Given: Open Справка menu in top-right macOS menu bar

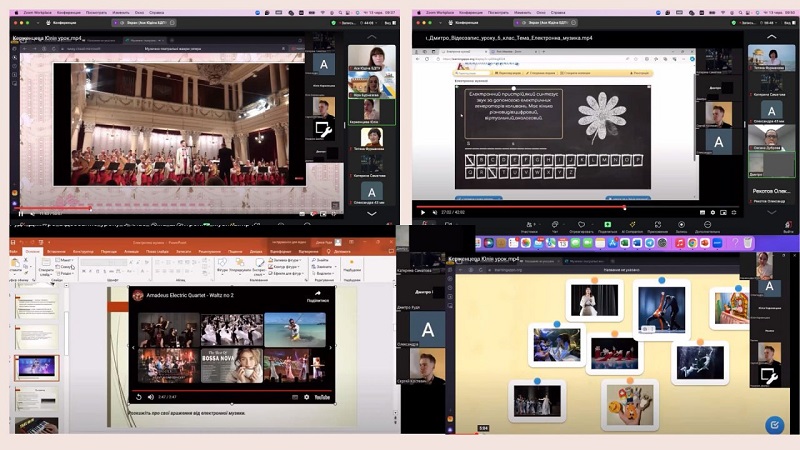Looking at the screenshot, I should 558,12.
